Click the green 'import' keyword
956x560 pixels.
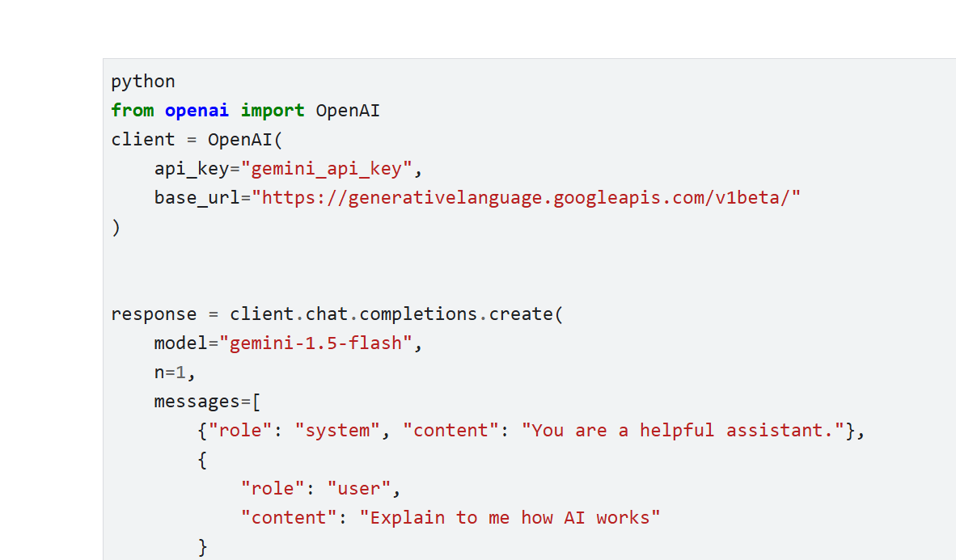[x=273, y=111]
